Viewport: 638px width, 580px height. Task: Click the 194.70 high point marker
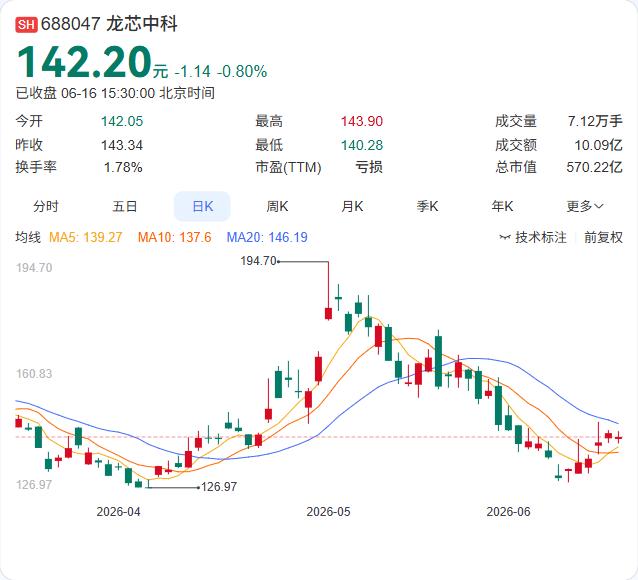pos(259,260)
